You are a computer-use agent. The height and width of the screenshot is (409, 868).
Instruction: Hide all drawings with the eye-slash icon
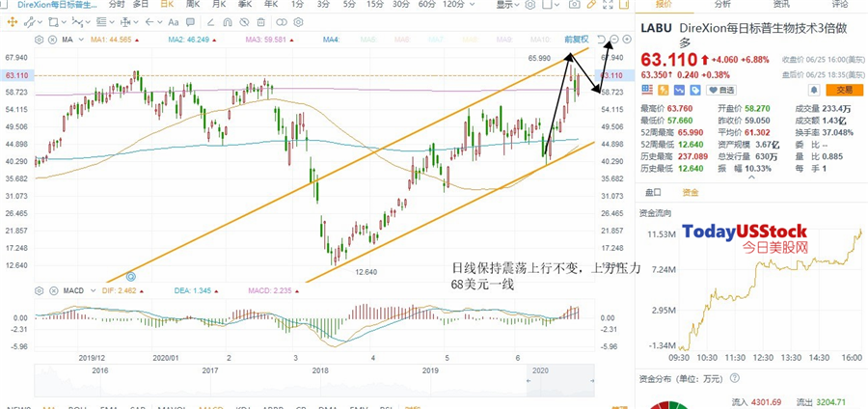244,23
